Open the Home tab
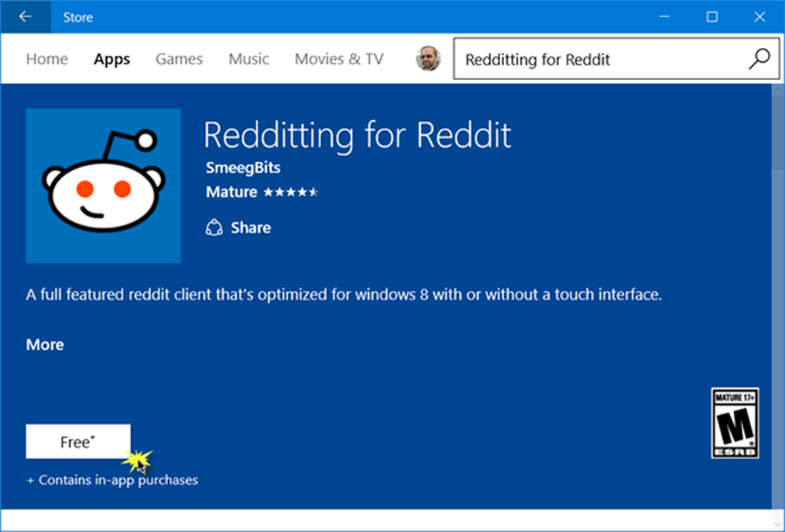The width and height of the screenshot is (785, 532). tap(47, 59)
